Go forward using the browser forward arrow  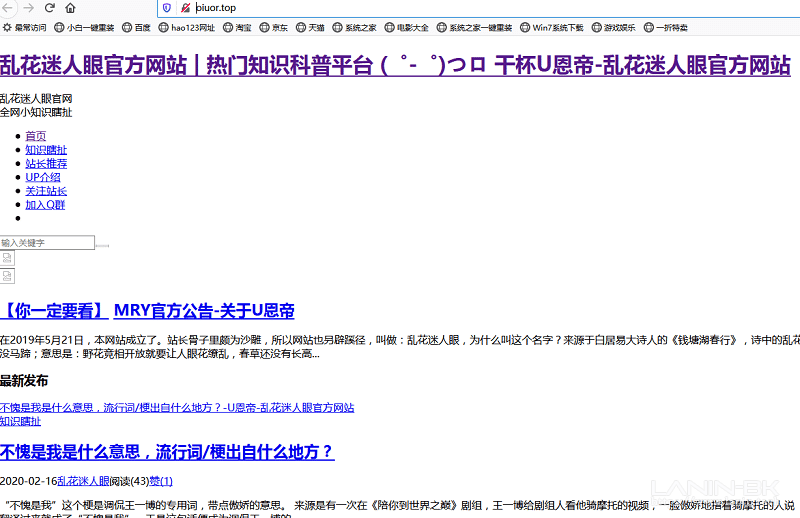(x=29, y=8)
